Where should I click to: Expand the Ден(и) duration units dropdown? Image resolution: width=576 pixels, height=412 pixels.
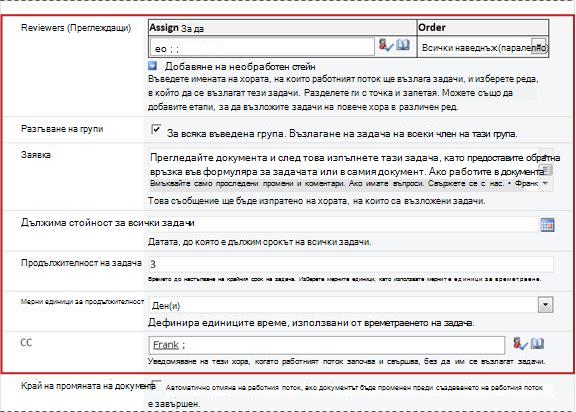click(546, 305)
